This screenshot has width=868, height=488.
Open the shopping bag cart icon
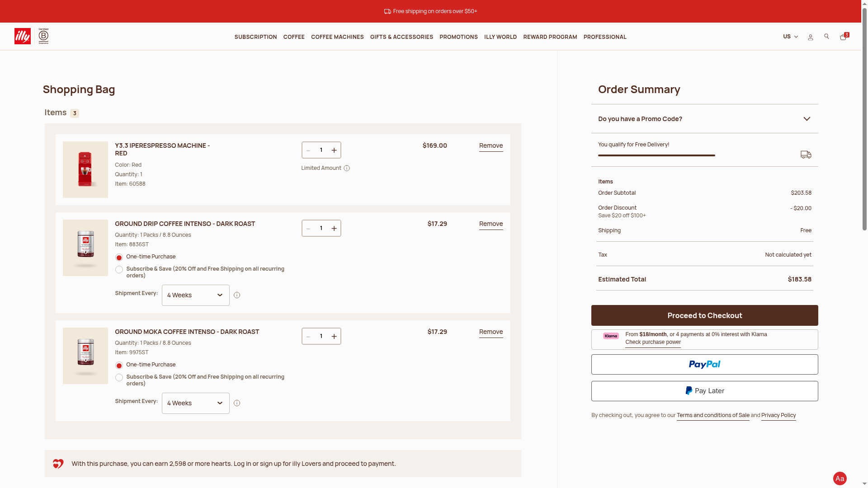coord(843,37)
